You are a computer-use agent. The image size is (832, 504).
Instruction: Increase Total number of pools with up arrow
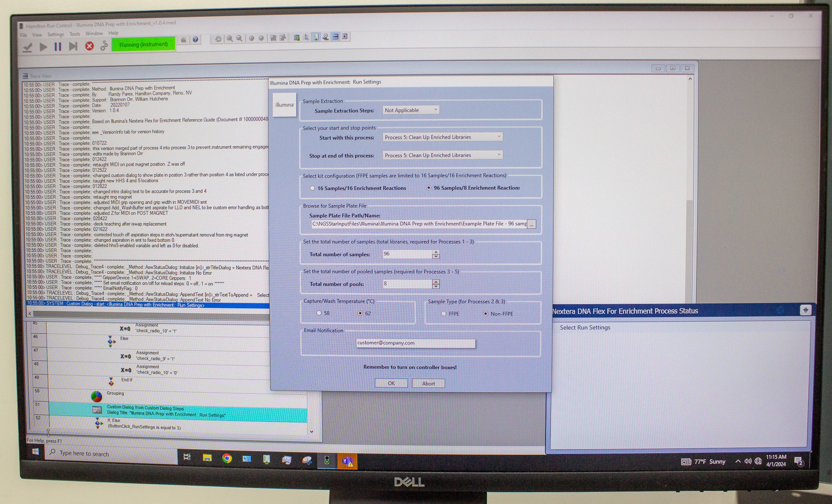click(435, 282)
